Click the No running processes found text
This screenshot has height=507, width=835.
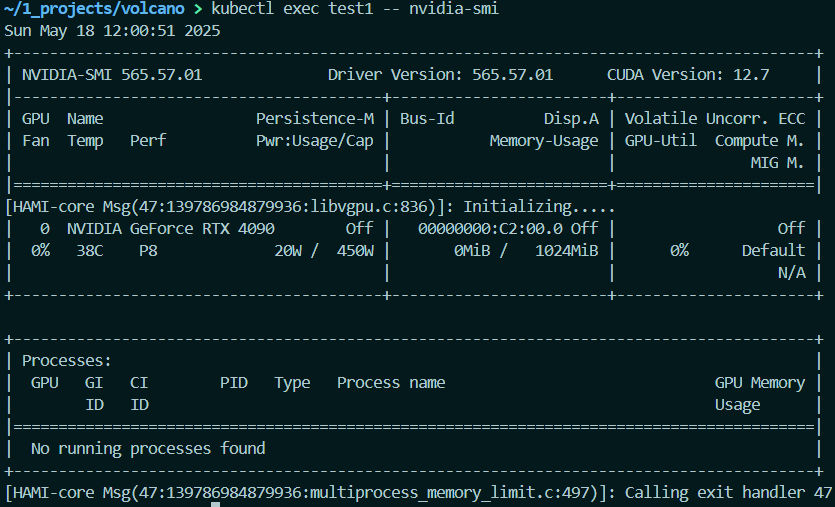click(148, 448)
